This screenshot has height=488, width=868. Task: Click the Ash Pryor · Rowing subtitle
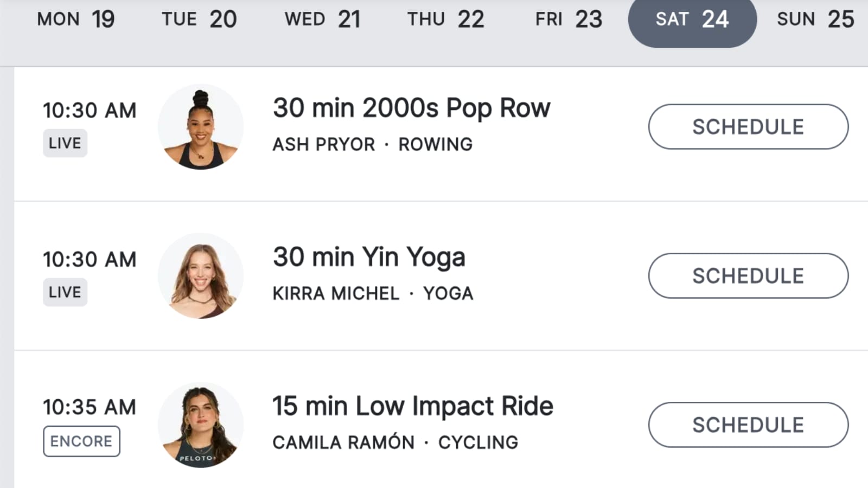(372, 145)
